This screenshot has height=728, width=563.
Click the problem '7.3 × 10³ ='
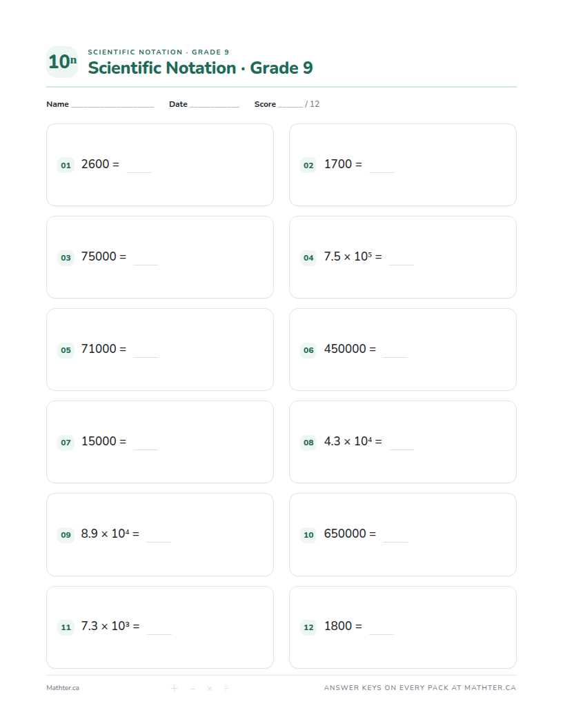(x=110, y=626)
